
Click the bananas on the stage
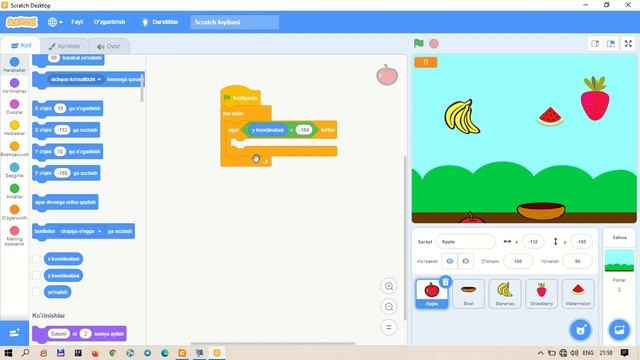[462, 117]
